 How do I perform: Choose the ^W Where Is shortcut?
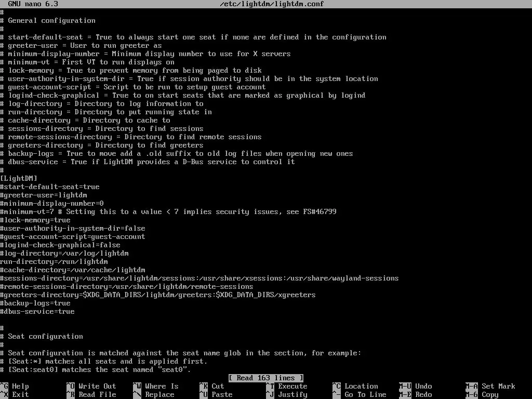156,386
